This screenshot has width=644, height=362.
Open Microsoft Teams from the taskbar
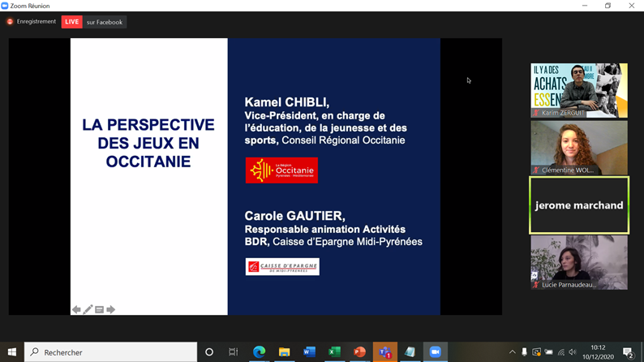pyautogui.click(x=384, y=352)
